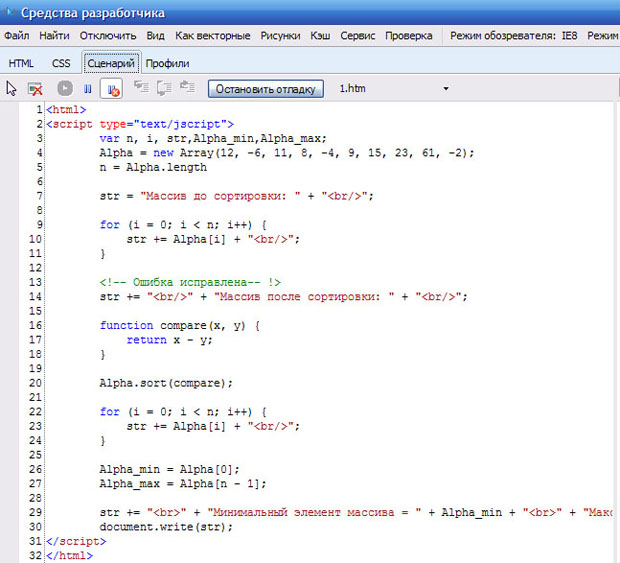Open the Рисунки menu
This screenshot has height=563, width=620.
280,36
